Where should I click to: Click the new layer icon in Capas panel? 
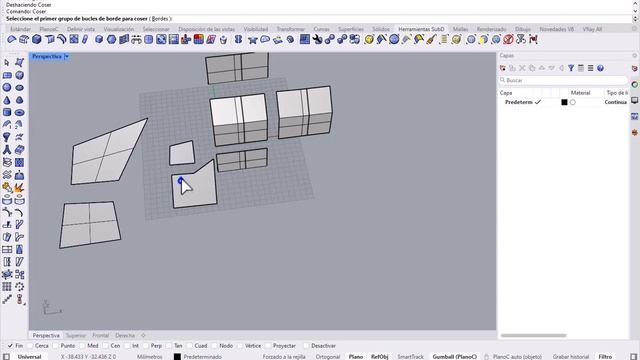[x=503, y=68]
